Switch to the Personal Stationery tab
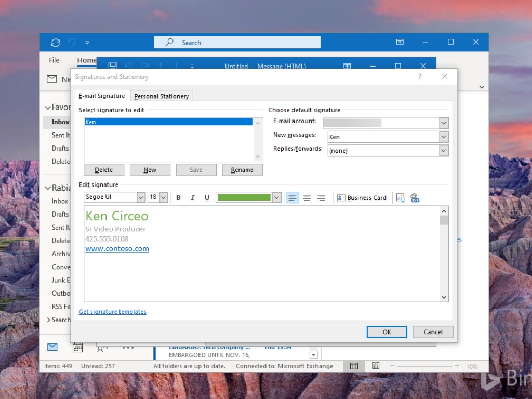This screenshot has height=399, width=532. pyautogui.click(x=161, y=96)
